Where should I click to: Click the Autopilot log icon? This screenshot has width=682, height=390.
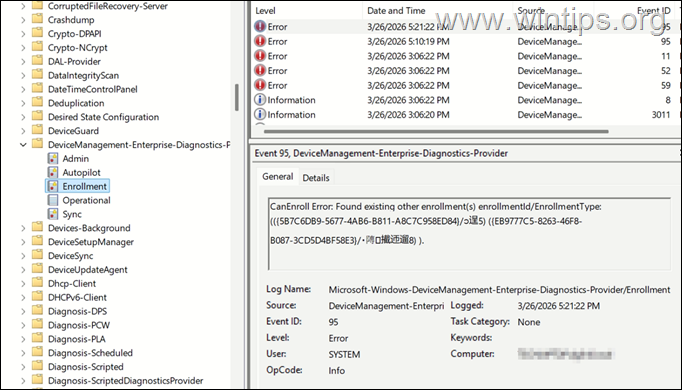53,173
